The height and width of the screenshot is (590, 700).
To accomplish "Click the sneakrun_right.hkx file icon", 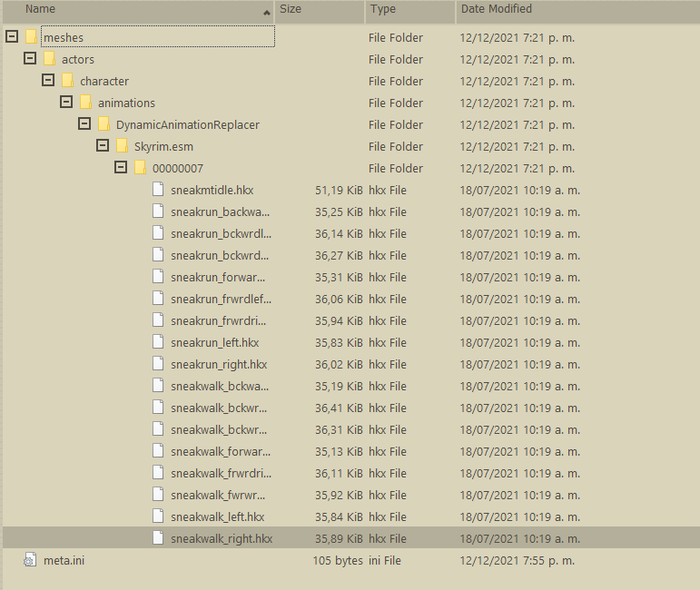I will coord(158,364).
